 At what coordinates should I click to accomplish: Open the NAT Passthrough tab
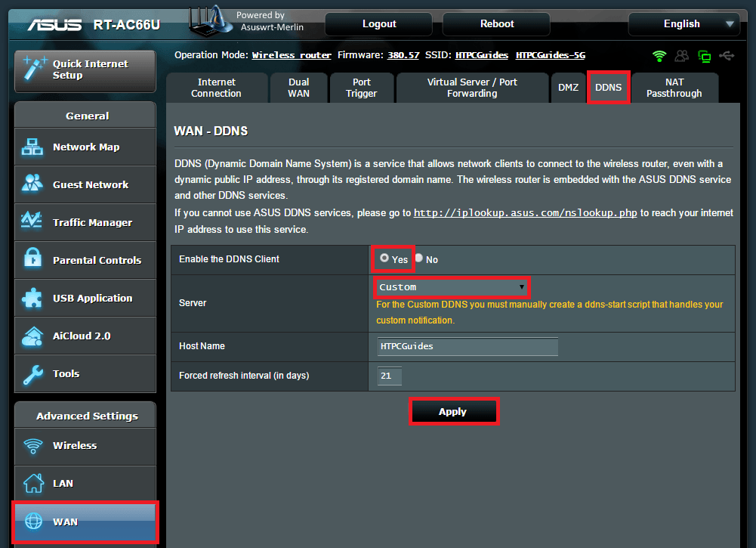pyautogui.click(x=674, y=88)
